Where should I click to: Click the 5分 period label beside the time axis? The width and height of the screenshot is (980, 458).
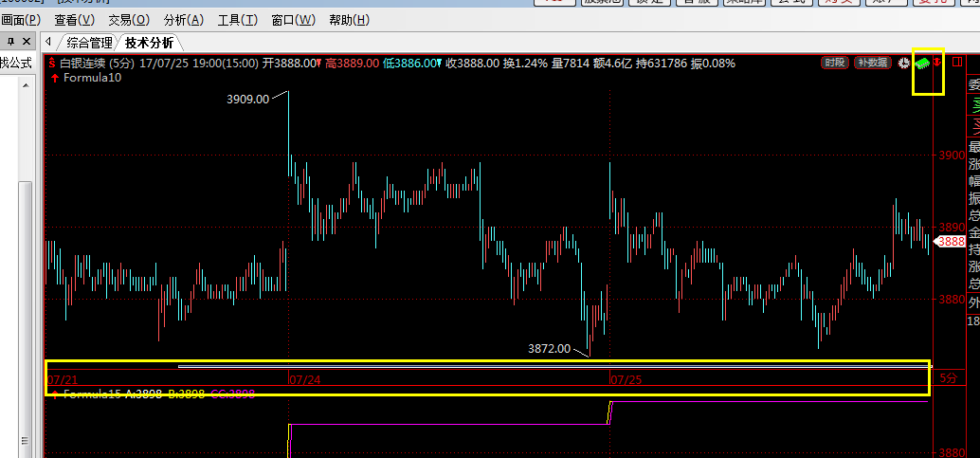pos(949,378)
